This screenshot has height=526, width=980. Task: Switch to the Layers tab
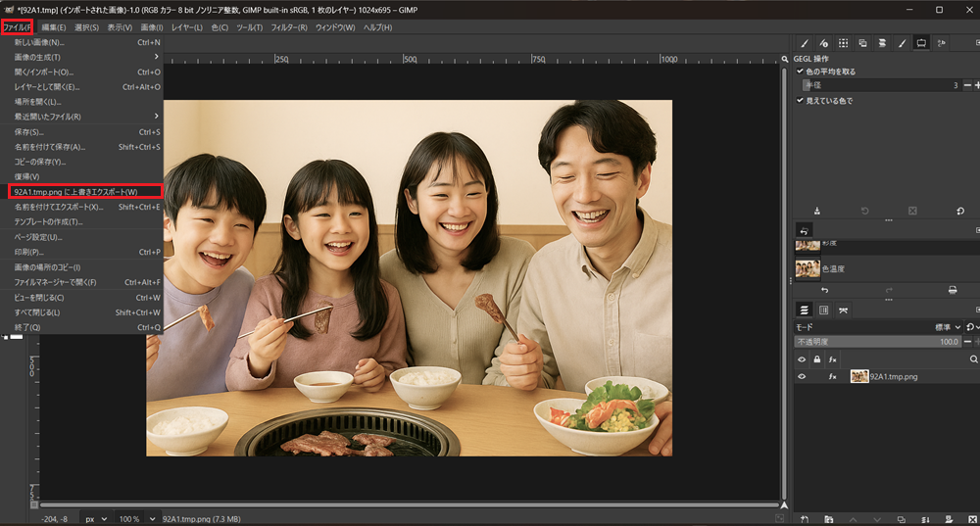pos(804,310)
